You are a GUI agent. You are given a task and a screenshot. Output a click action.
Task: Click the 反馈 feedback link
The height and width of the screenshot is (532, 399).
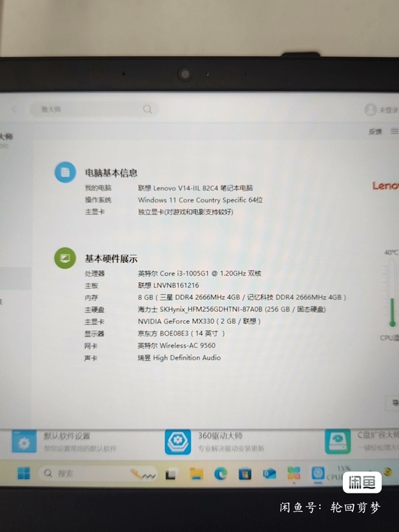375,132
